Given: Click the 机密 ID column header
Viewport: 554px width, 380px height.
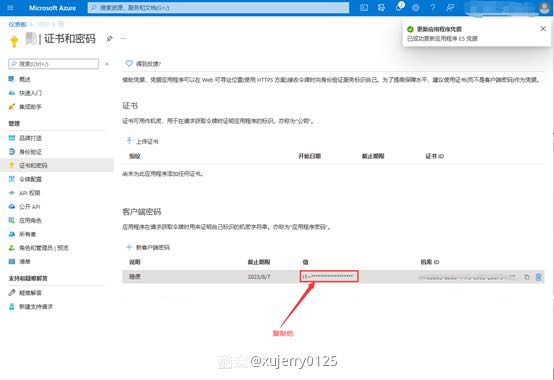Looking at the screenshot, I should point(430,262).
